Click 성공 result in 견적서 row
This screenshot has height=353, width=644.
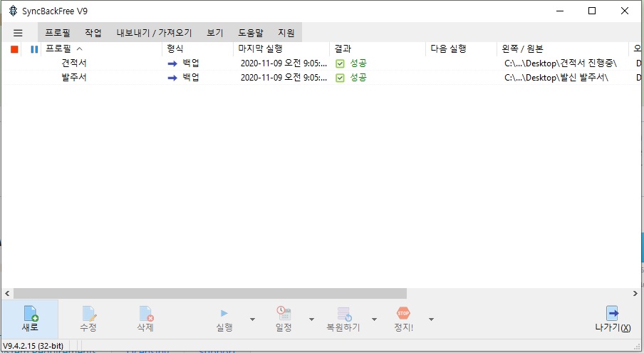pyautogui.click(x=358, y=63)
